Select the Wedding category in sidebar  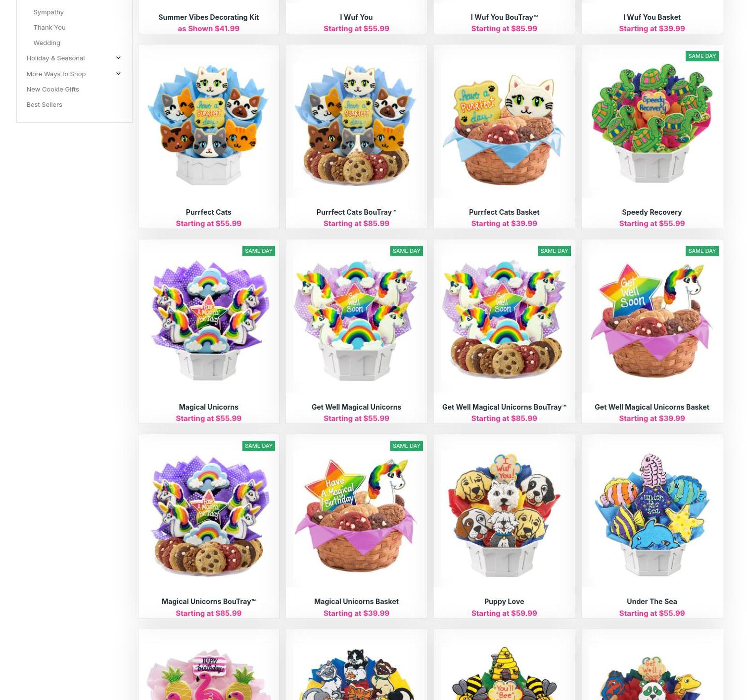click(x=47, y=43)
